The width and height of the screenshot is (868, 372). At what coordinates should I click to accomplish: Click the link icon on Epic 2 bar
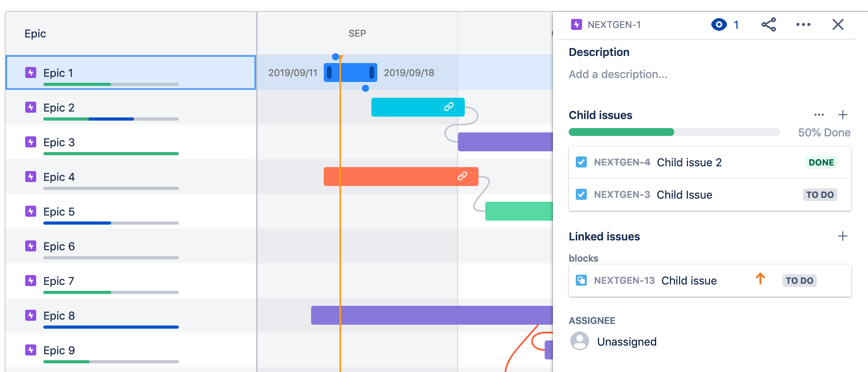pos(449,107)
